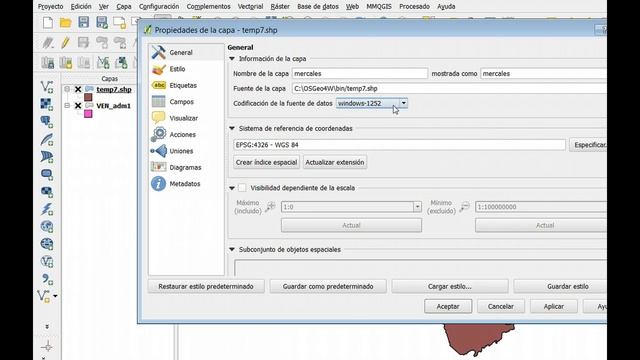Collapse Subconjunto de objetos espaciales group
The height and width of the screenshot is (360, 640).
[x=232, y=249]
